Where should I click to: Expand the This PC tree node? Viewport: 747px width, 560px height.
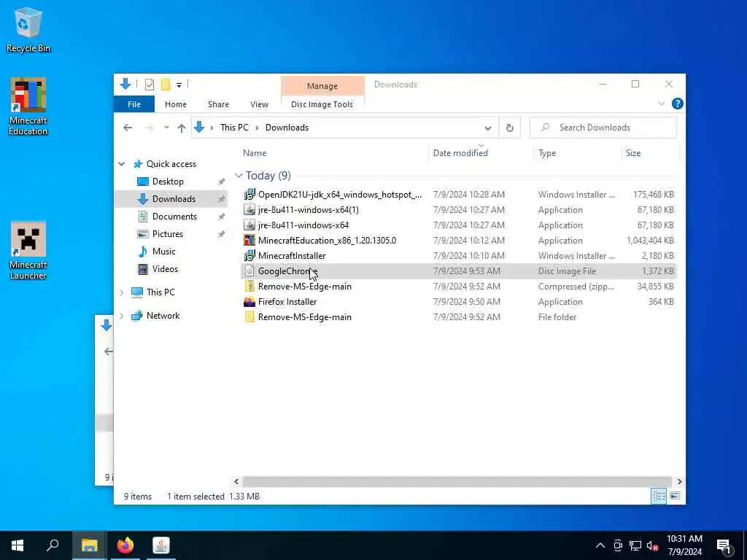(122, 292)
